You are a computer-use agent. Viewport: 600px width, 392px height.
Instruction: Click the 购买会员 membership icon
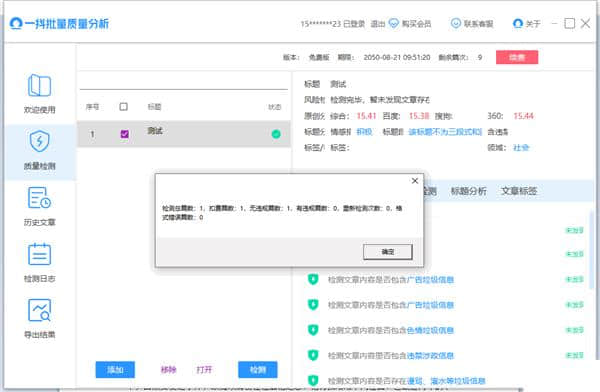click(x=394, y=23)
